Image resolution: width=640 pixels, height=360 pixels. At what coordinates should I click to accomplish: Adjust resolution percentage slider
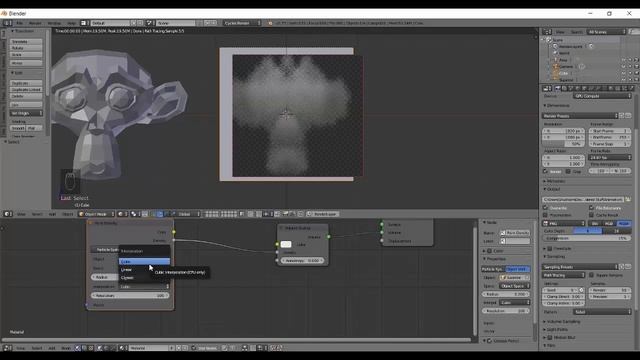(x=564, y=144)
